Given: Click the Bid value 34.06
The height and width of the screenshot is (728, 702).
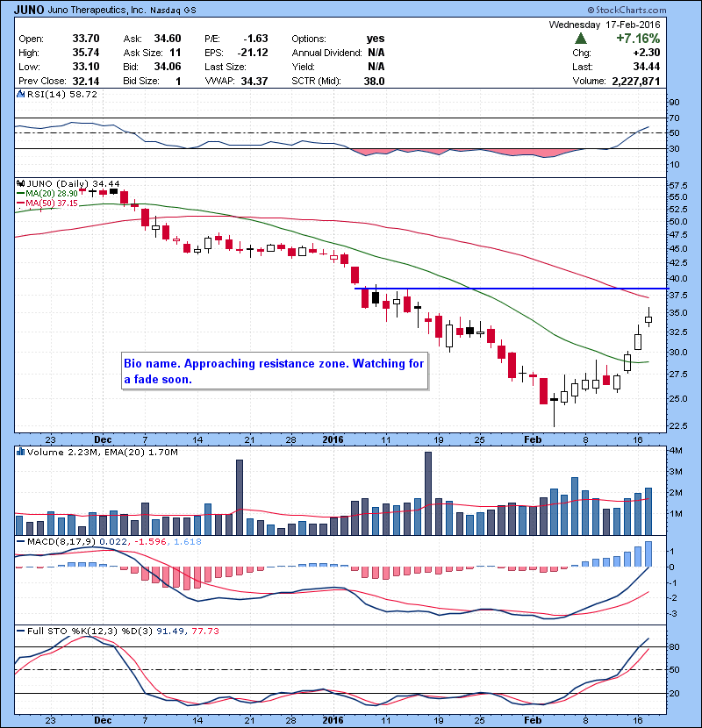Looking at the screenshot, I should coord(168,67).
